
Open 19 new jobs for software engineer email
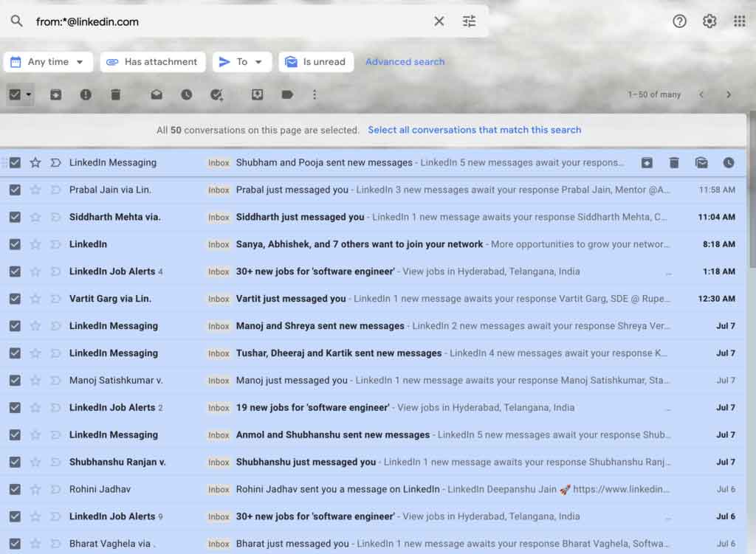(373, 407)
